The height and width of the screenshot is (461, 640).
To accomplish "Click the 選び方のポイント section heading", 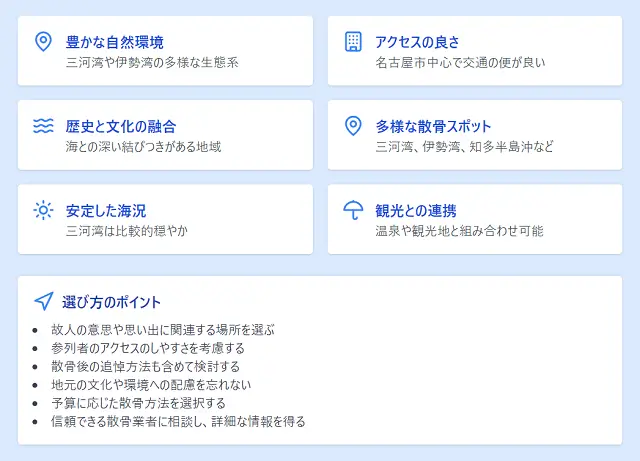I will click(x=110, y=301).
